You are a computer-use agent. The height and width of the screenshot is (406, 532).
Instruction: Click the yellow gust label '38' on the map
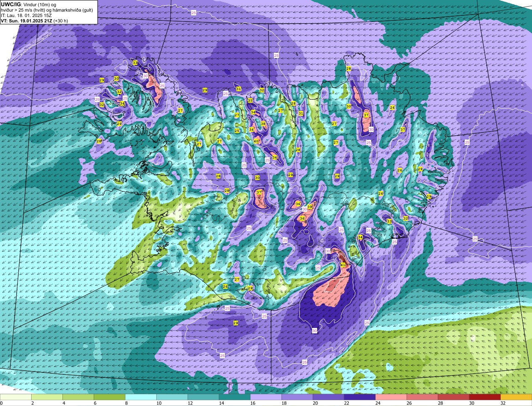tap(263, 124)
